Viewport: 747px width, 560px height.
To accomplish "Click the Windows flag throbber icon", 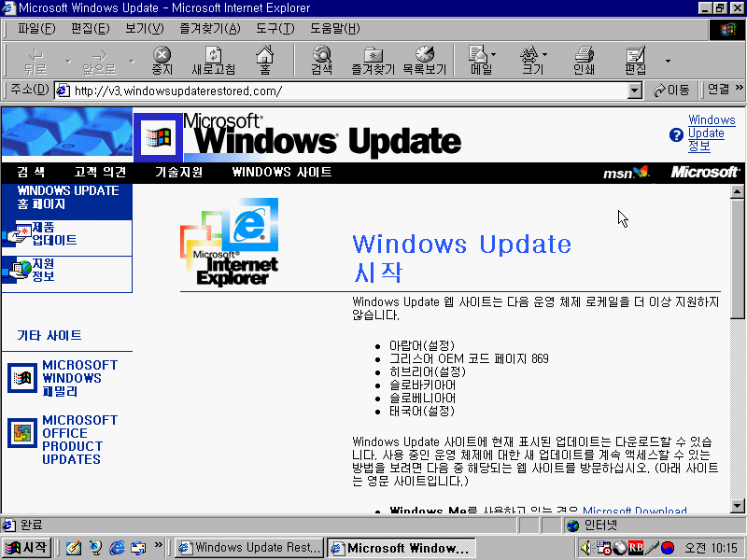I will click(727, 30).
